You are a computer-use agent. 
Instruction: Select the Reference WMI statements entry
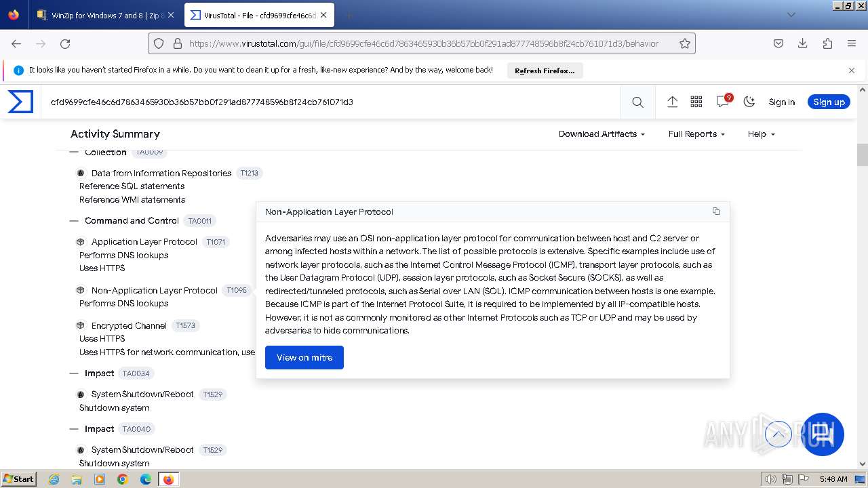pyautogui.click(x=132, y=200)
